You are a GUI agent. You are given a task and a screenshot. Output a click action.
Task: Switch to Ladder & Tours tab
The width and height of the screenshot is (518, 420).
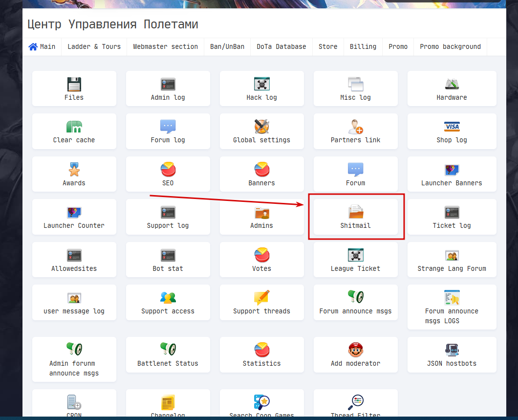coord(94,47)
